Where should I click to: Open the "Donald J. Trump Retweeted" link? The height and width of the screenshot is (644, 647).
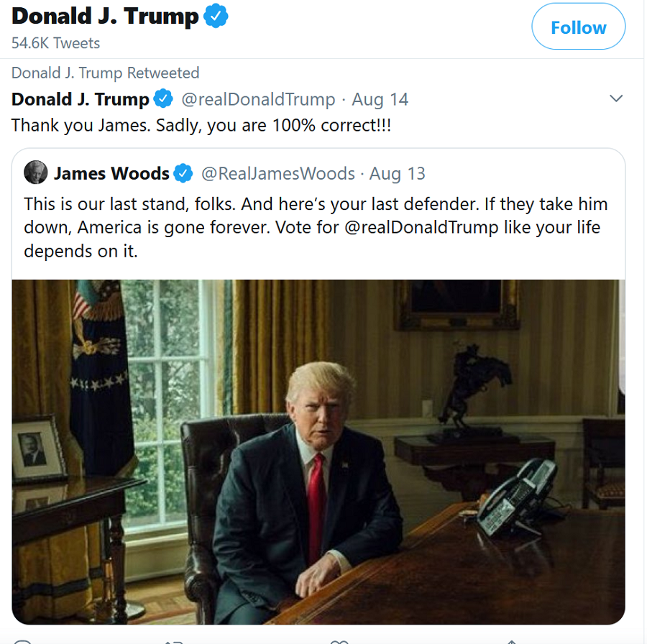pos(105,73)
